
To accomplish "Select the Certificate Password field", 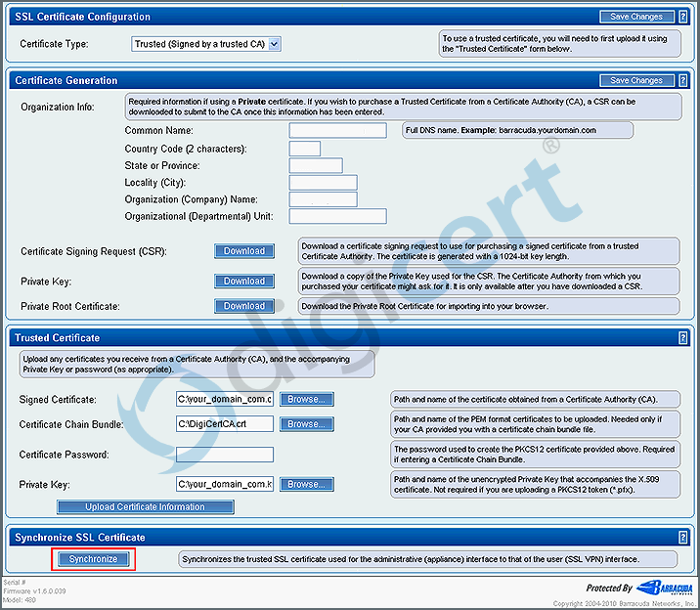I will pyautogui.click(x=225, y=455).
